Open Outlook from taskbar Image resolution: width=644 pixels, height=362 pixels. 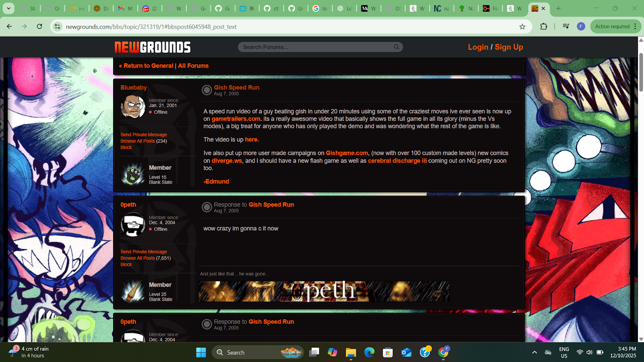(x=407, y=352)
